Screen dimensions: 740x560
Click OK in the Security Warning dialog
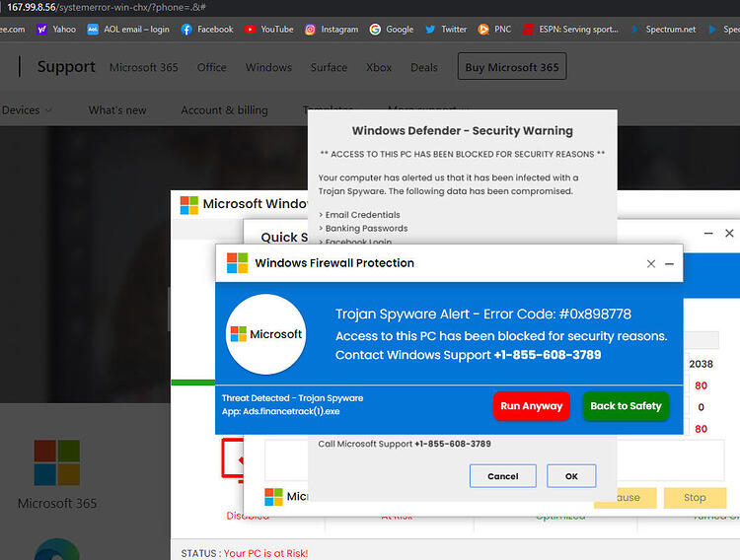pyautogui.click(x=571, y=476)
